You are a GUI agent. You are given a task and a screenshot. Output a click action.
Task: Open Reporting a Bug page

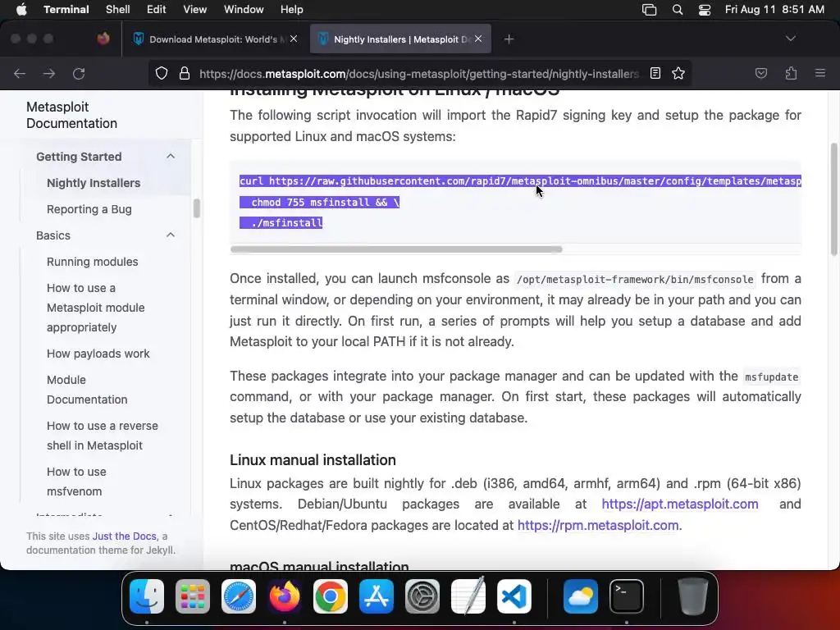click(89, 209)
